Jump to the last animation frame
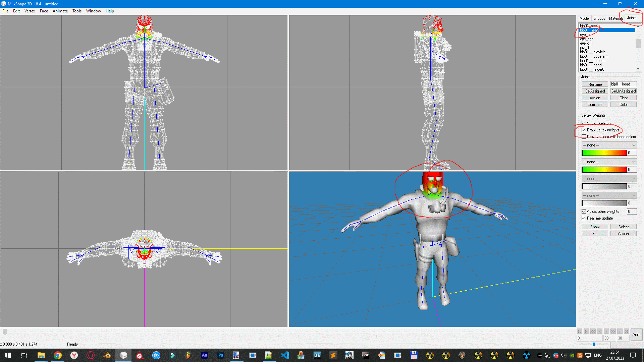 coord(620,331)
